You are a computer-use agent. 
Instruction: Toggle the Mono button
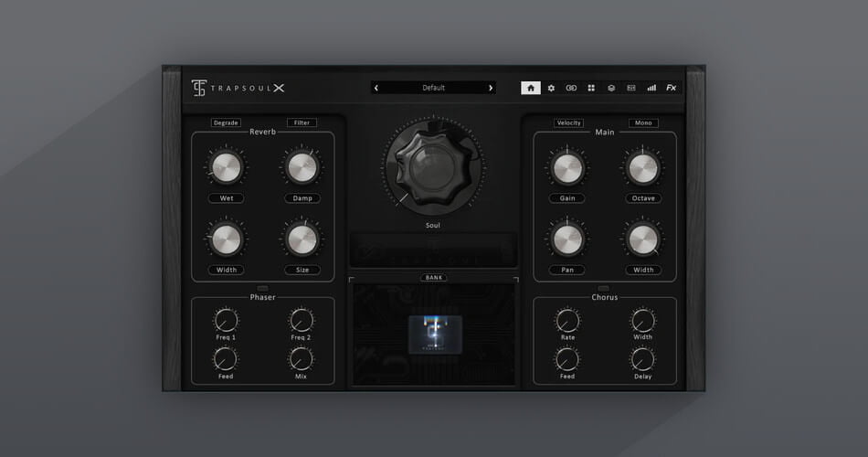[643, 122]
